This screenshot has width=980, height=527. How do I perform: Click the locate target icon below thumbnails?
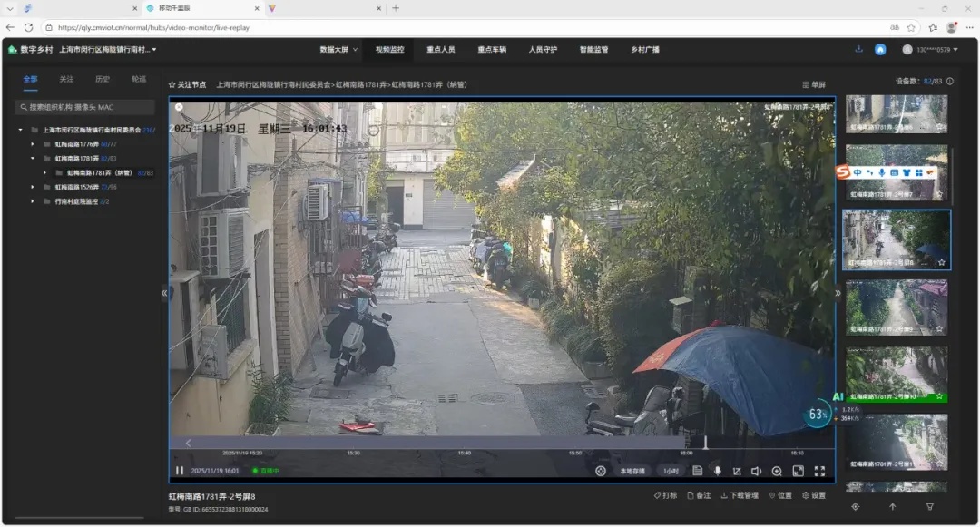855,507
